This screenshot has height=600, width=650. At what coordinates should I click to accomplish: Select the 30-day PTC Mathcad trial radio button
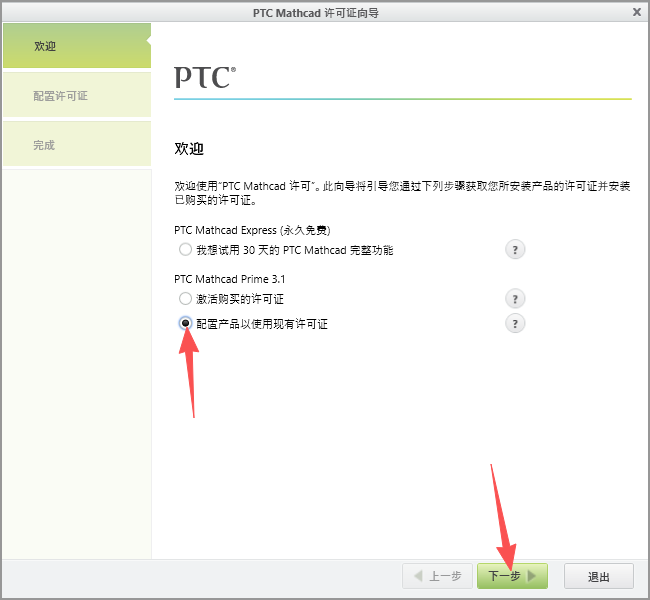click(x=185, y=250)
